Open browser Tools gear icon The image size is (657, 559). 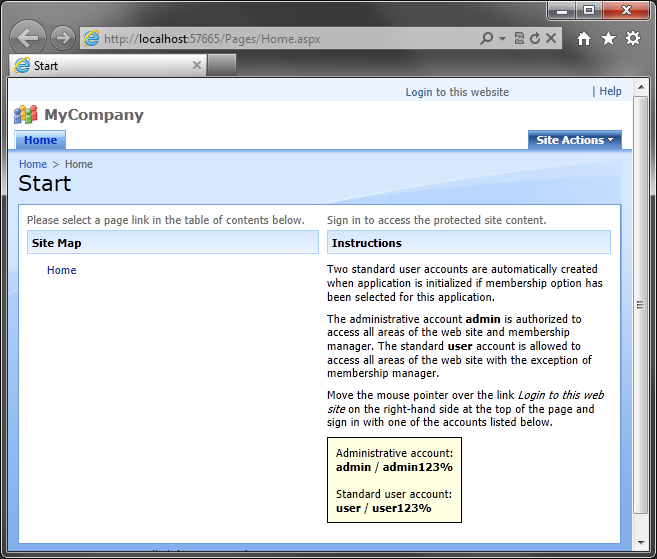tap(633, 38)
